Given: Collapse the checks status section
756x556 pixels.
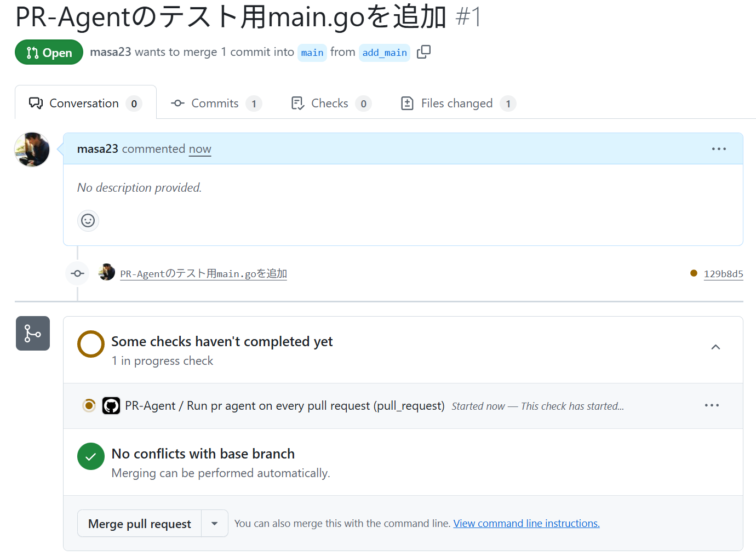Looking at the screenshot, I should click(715, 347).
